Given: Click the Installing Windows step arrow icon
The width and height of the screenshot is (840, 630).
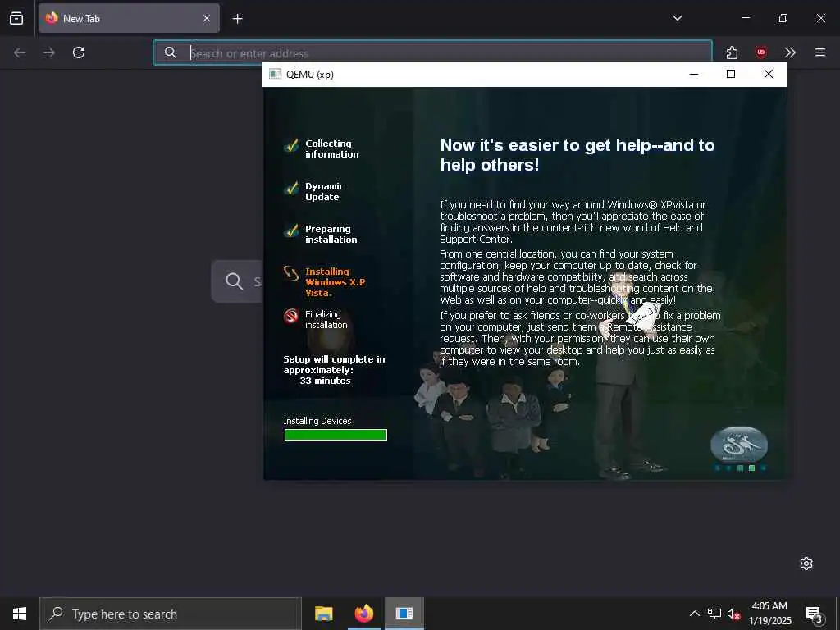Looking at the screenshot, I should click(291, 273).
